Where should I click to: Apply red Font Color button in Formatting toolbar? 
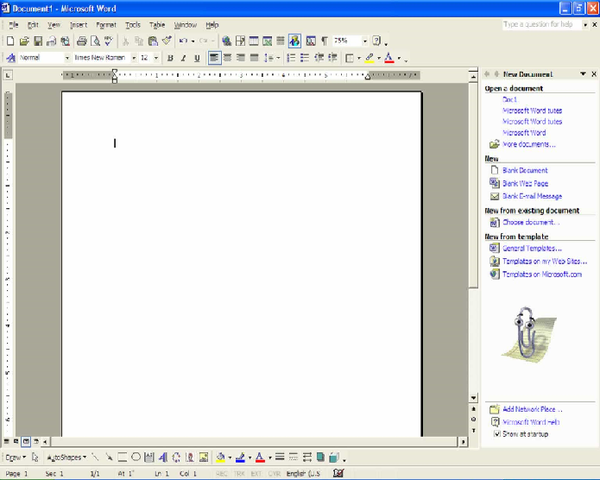coord(389,58)
